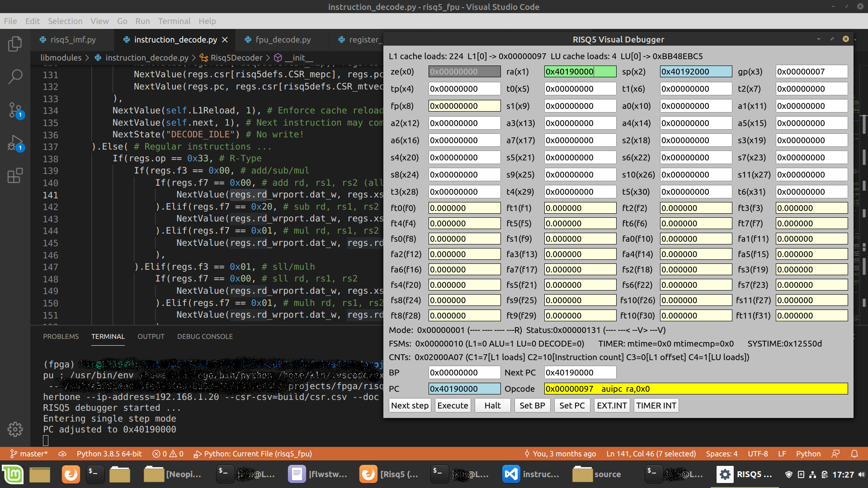Click the TIMER INT button
Image resolution: width=868 pixels, height=488 pixels.
[x=656, y=405]
